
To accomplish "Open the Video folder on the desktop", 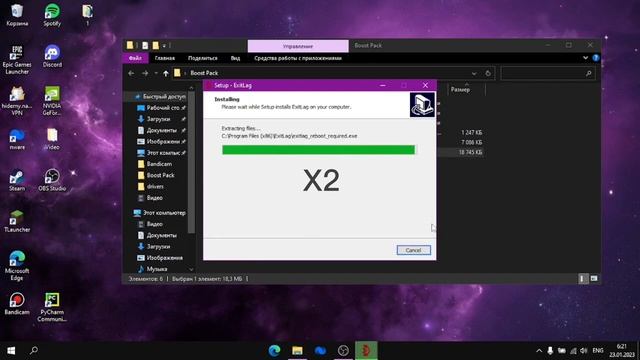I will (x=52, y=139).
